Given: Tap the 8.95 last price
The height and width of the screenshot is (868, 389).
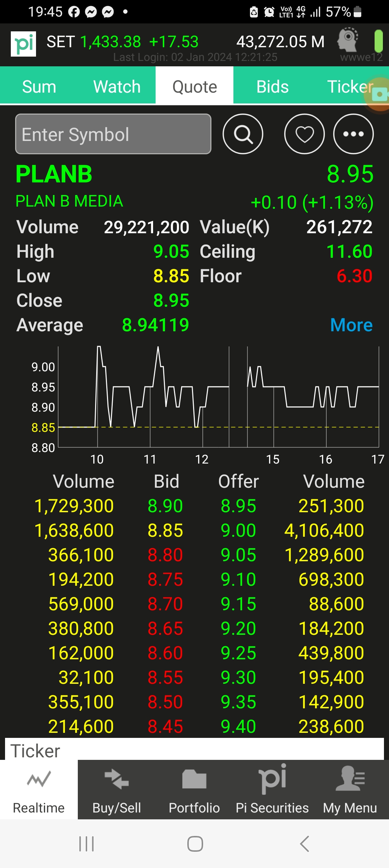Looking at the screenshot, I should pyautogui.click(x=350, y=174).
